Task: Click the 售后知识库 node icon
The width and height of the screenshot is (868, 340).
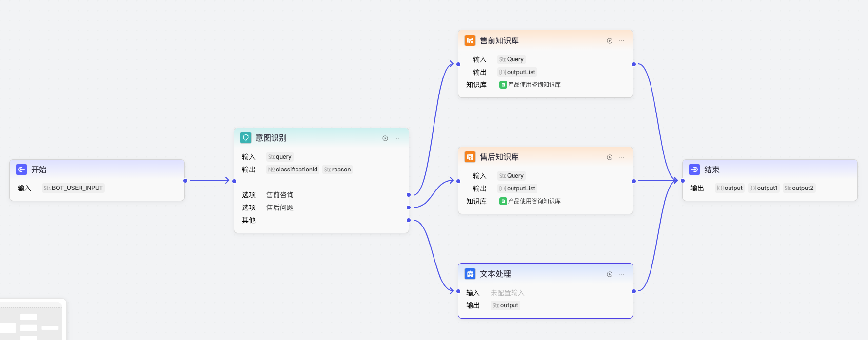Action: 470,157
